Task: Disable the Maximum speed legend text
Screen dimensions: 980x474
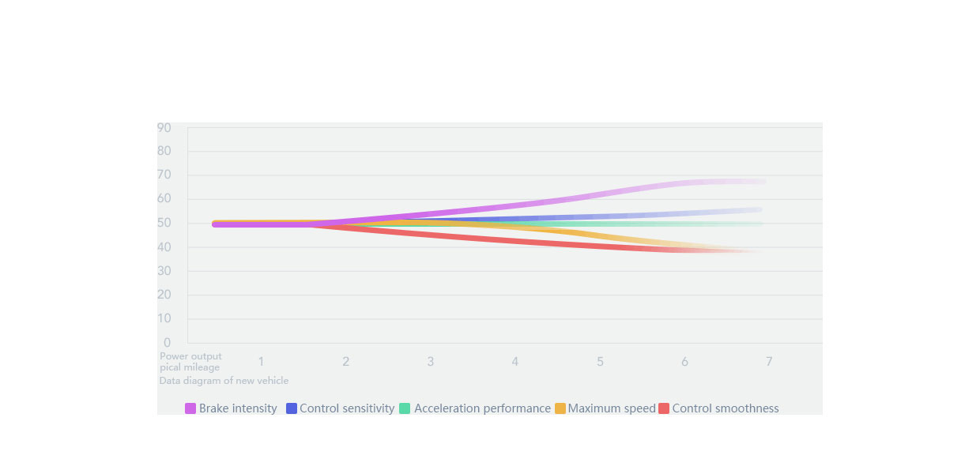Action: [x=612, y=408]
